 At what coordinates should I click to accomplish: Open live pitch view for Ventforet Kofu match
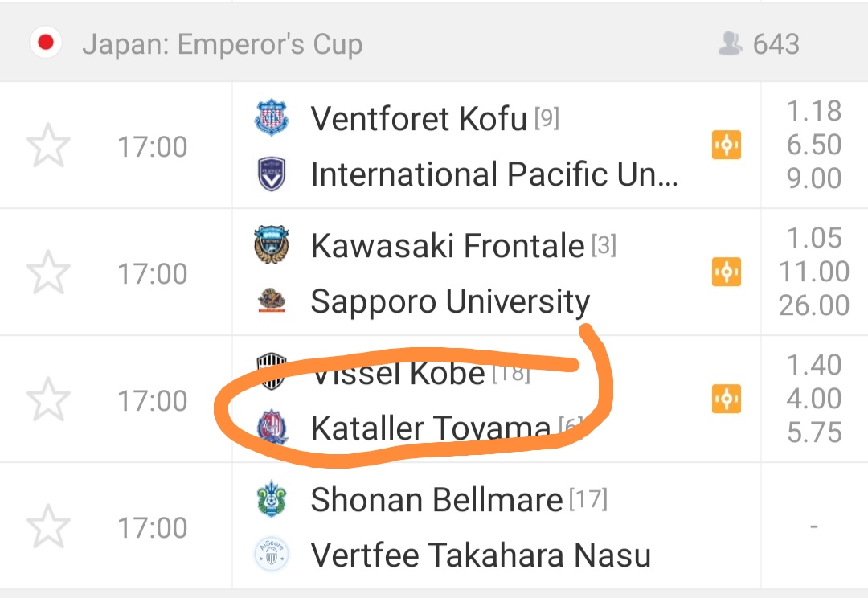(x=726, y=145)
